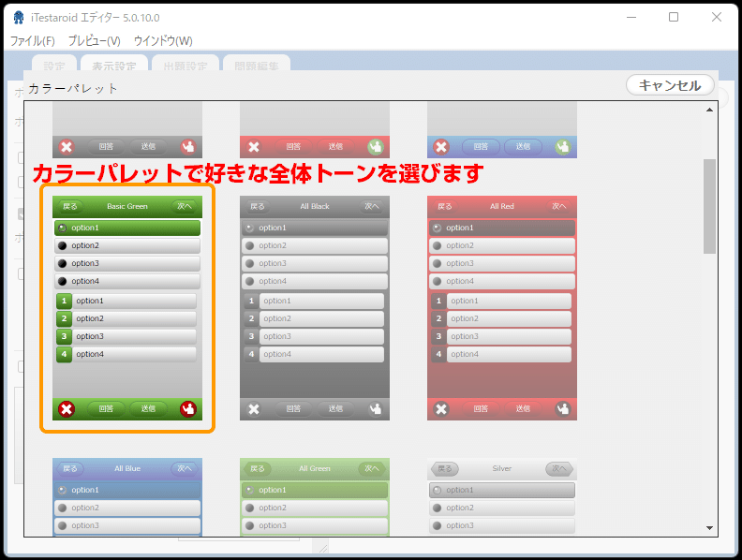The height and width of the screenshot is (560, 742).
Task: Click hand icon in Basic Green theme footer
Action: click(188, 408)
